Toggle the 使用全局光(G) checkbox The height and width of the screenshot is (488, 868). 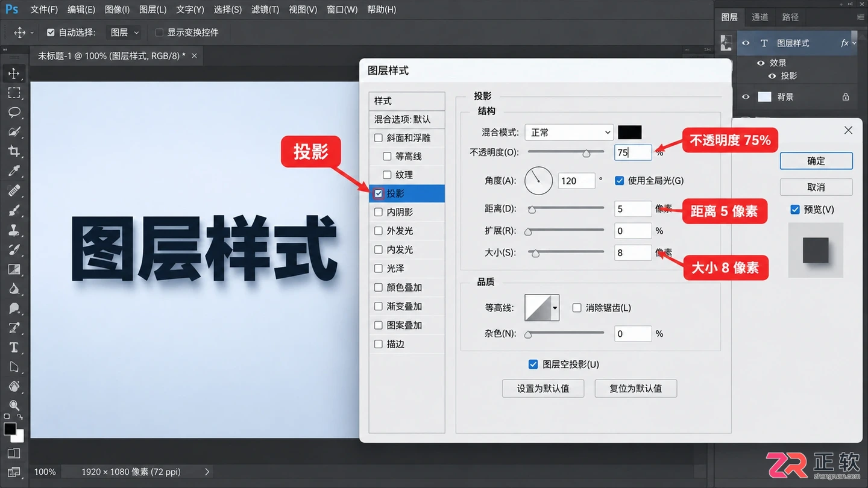[620, 180]
